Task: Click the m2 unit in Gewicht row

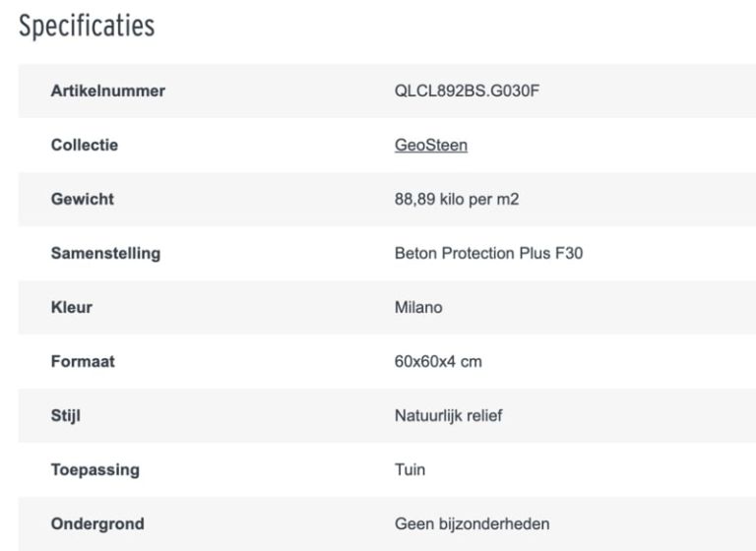Action: pyautogui.click(x=508, y=200)
